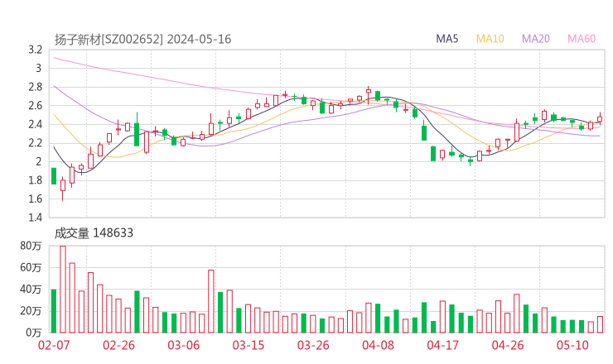Click the 2024-05-16 date in the title

pos(199,39)
